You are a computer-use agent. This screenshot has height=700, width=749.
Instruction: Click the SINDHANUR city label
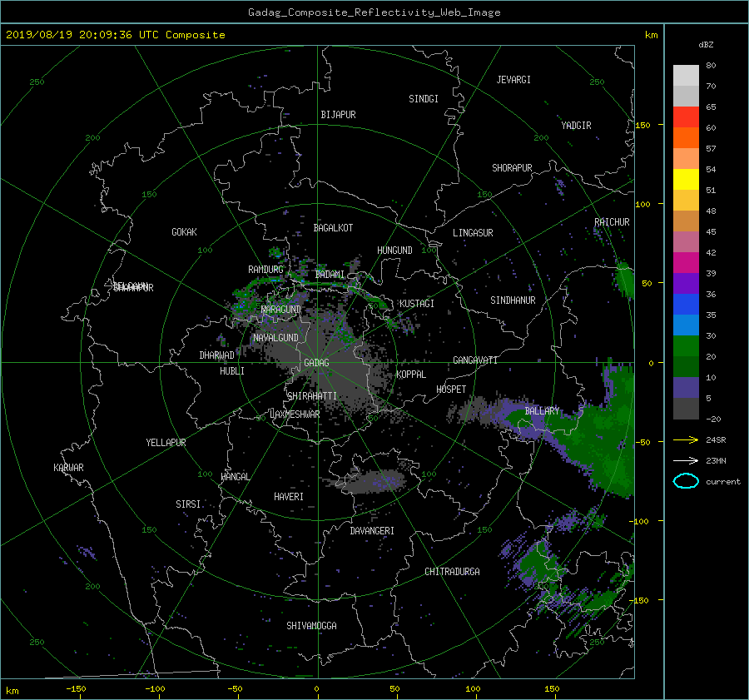tap(513, 300)
